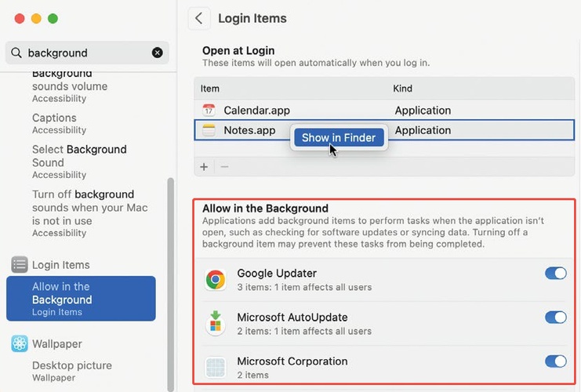Viewport: 581px width, 392px height.
Task: Click Application kind for Calendar.app
Action: [423, 111]
